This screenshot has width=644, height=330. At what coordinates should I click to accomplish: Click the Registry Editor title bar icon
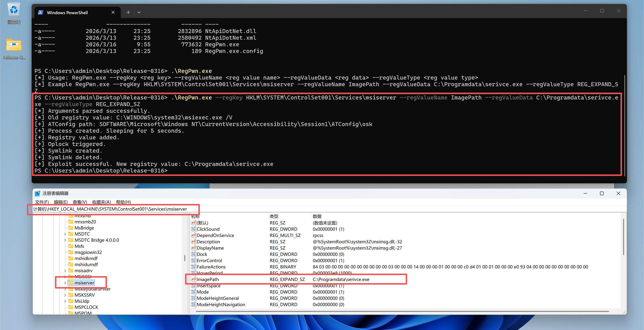38,193
